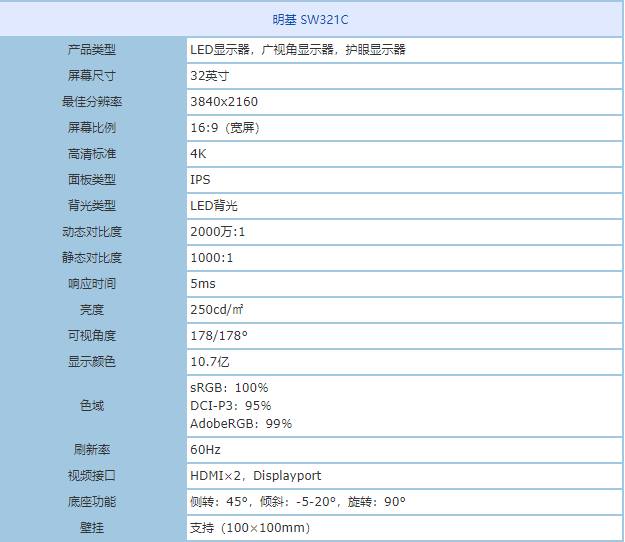Open the 明基 SW321C header link
Viewport: 625px width, 542px height.
tap(310, 20)
